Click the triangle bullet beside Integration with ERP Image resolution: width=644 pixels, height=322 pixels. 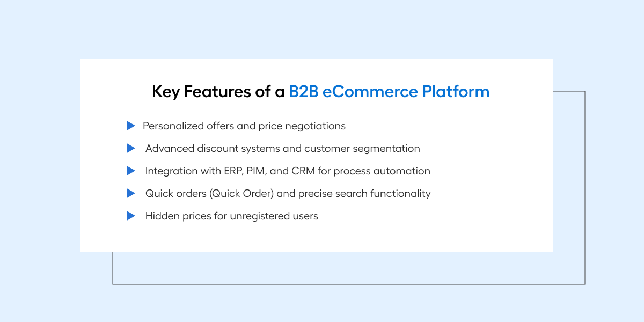coord(131,171)
